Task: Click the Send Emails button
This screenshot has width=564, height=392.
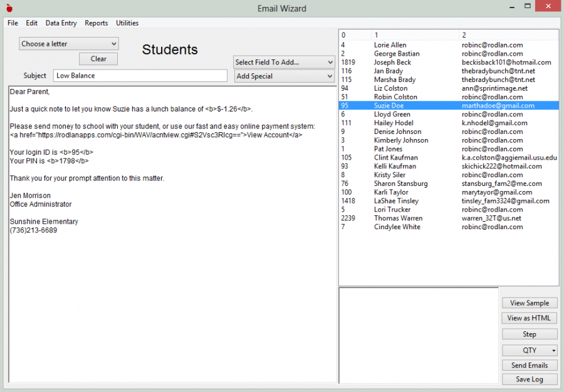Action: tap(530, 366)
